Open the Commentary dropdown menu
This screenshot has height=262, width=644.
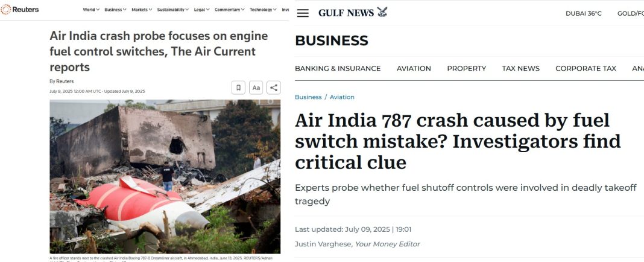pyautogui.click(x=230, y=10)
